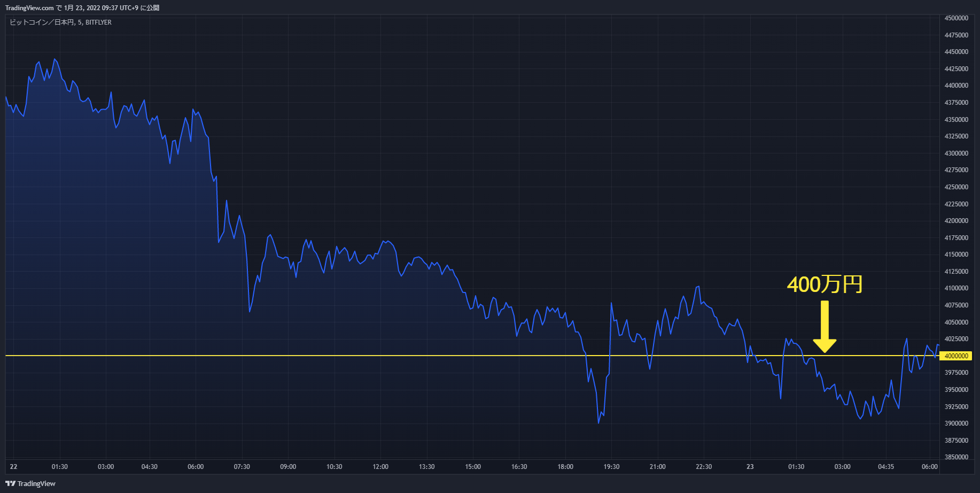Screen dimensions: 980x493
Task: Click the 3925000 price axis label
Action: tap(956, 407)
